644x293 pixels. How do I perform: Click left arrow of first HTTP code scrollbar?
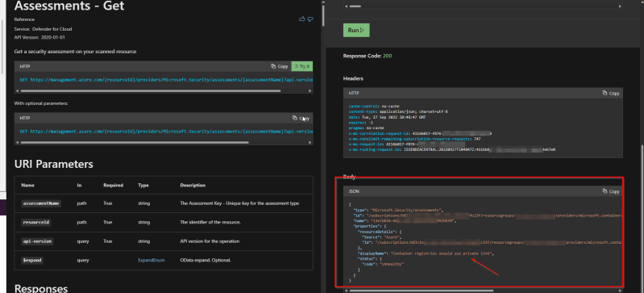coord(17,90)
